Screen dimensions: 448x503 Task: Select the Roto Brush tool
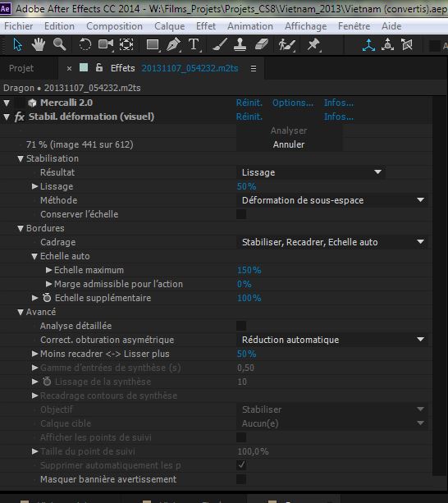point(286,45)
